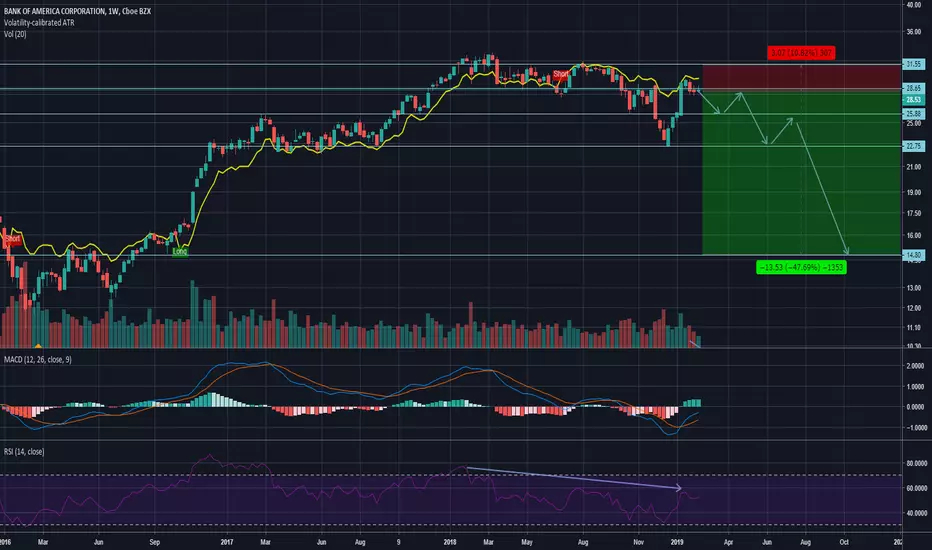Click the 2.0000 MACD axis value

pyautogui.click(x=915, y=366)
